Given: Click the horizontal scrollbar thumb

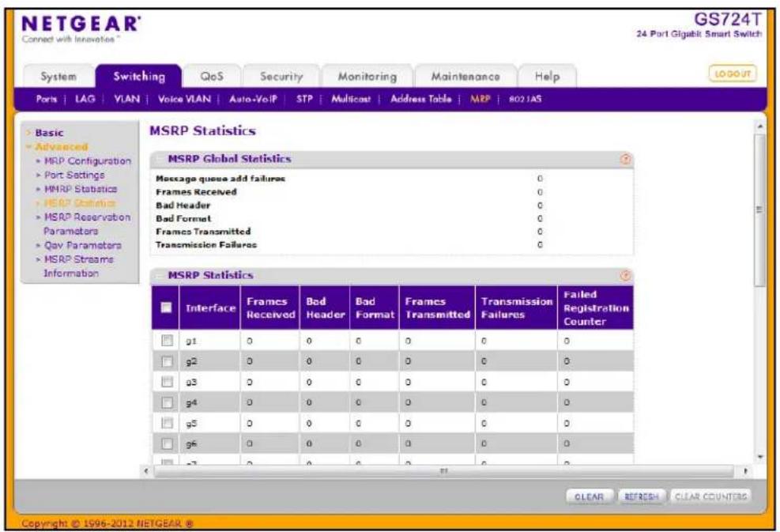Looking at the screenshot, I should (x=443, y=471).
